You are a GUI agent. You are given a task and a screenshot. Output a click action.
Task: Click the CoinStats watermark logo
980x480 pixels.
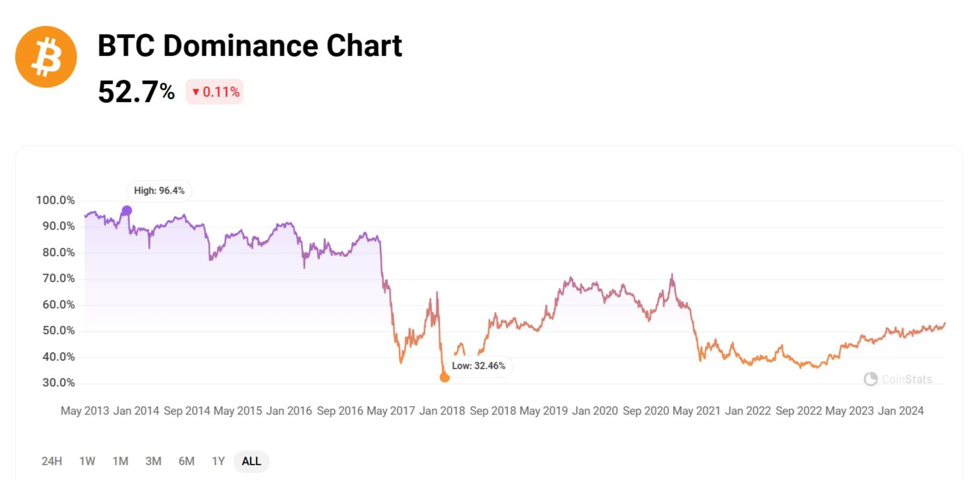pos(870,379)
